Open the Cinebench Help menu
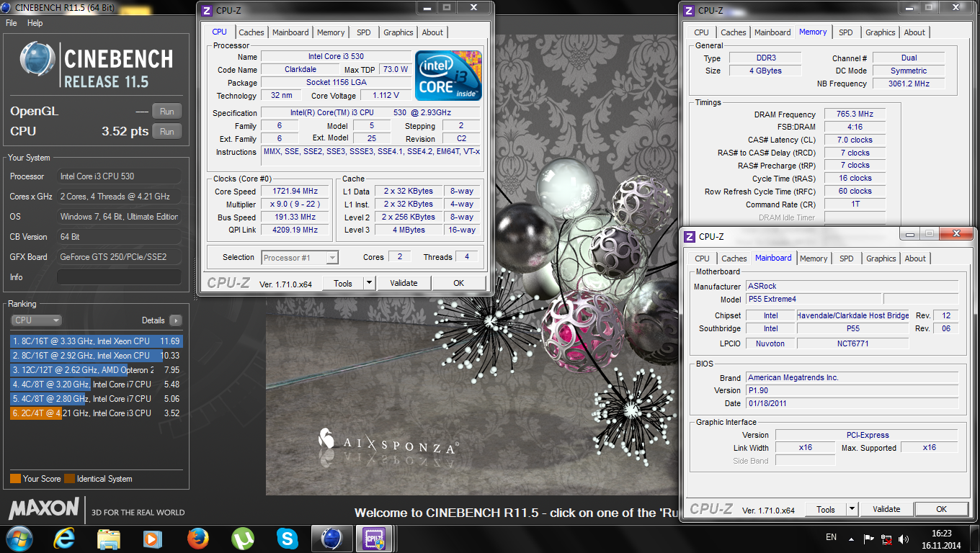The image size is (980, 553). 35,23
